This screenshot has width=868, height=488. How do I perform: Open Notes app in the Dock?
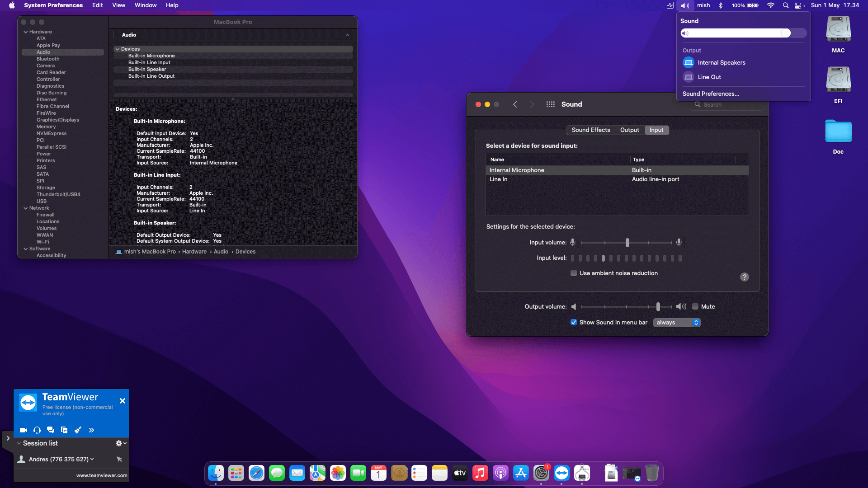439,473
